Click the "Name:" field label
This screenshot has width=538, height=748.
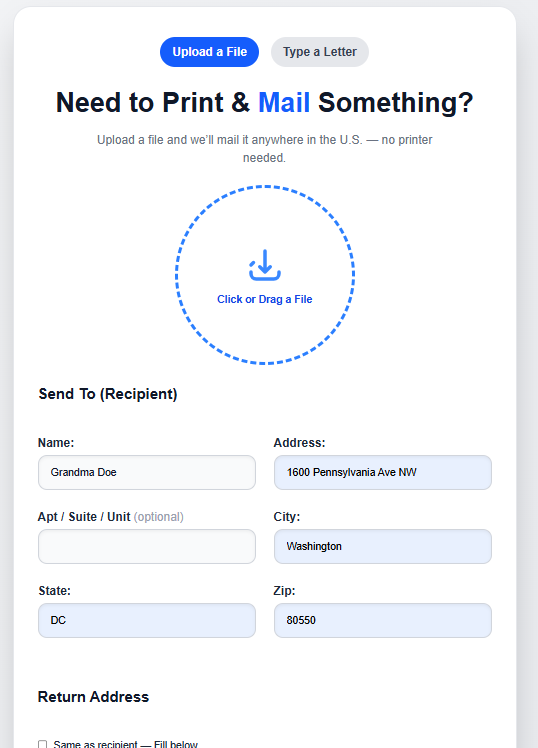click(x=56, y=443)
